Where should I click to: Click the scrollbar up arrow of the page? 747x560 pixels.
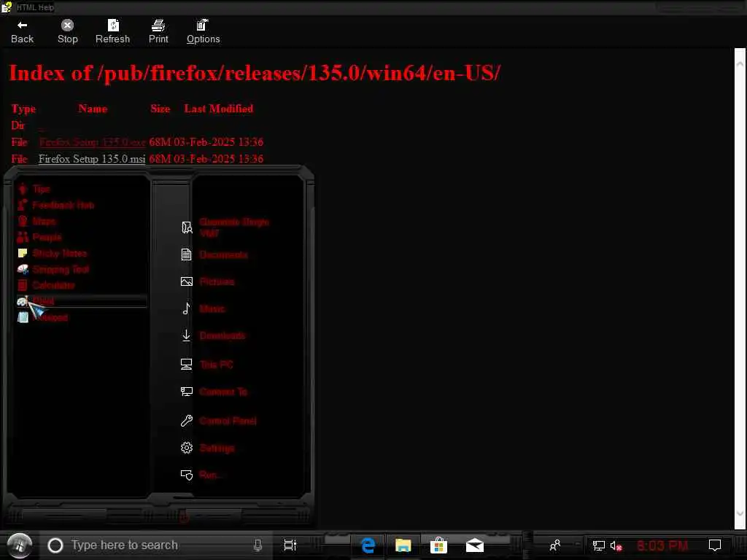[740, 63]
